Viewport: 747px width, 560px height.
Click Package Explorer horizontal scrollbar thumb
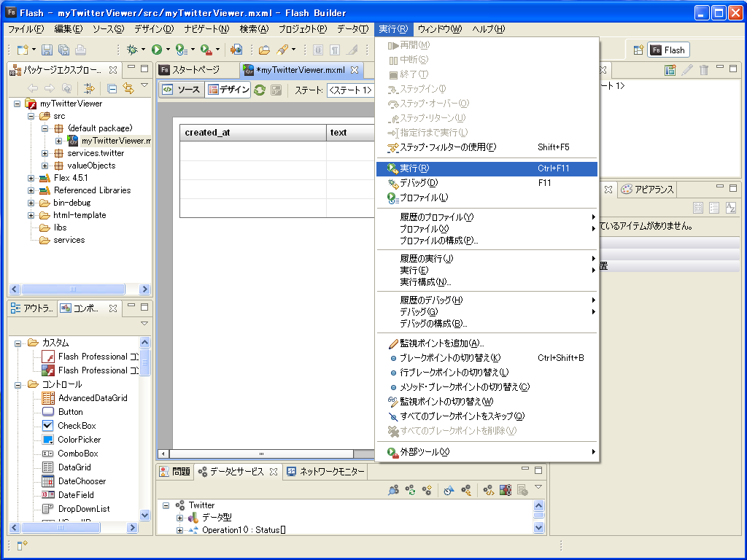pos(74,289)
